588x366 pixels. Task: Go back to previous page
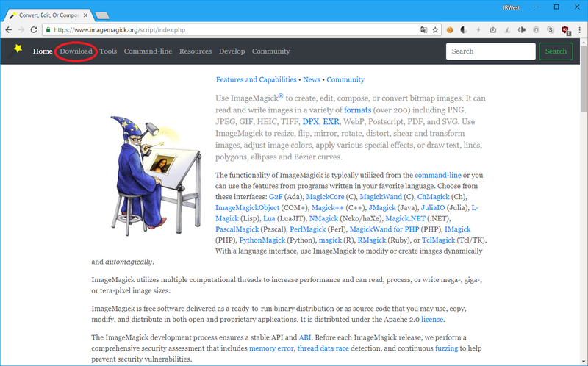(9, 30)
